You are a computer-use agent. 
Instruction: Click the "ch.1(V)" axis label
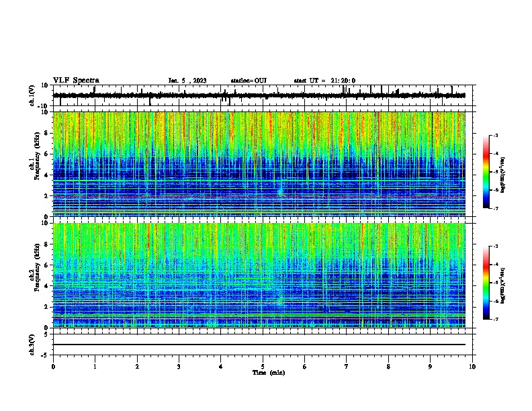click(32, 95)
